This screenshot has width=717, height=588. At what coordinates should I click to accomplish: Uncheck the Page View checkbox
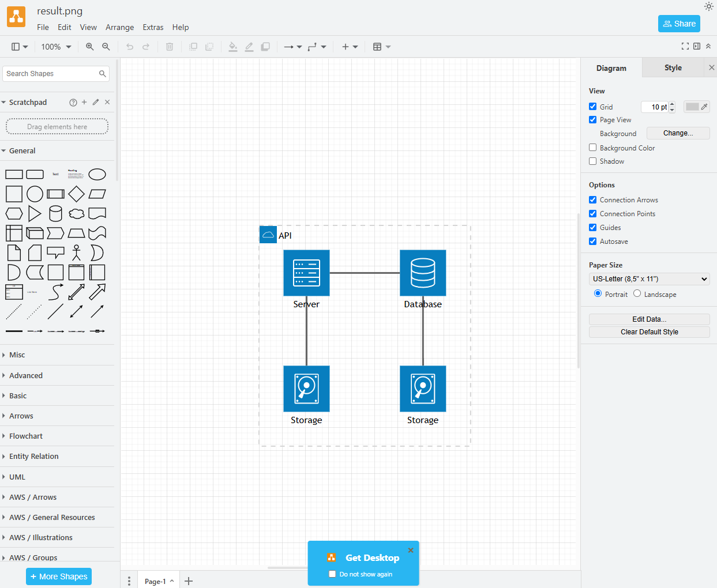tap(592, 120)
